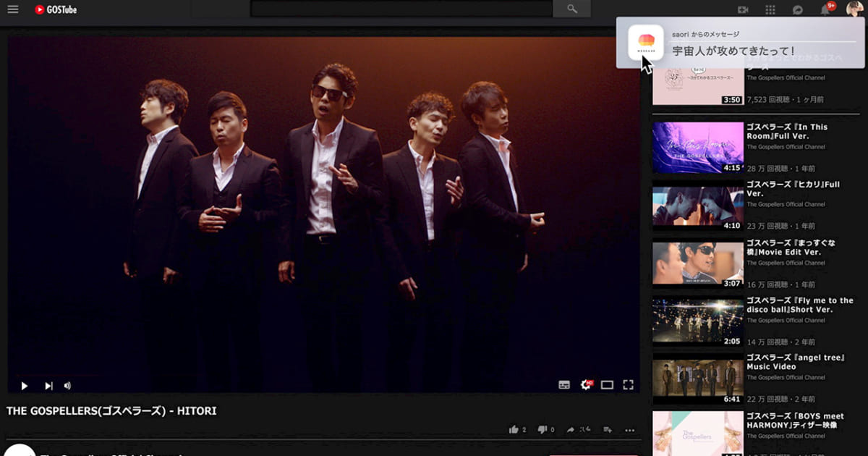868x456 pixels.
Task: Open the hamburger guide menu
Action: pos(12,9)
